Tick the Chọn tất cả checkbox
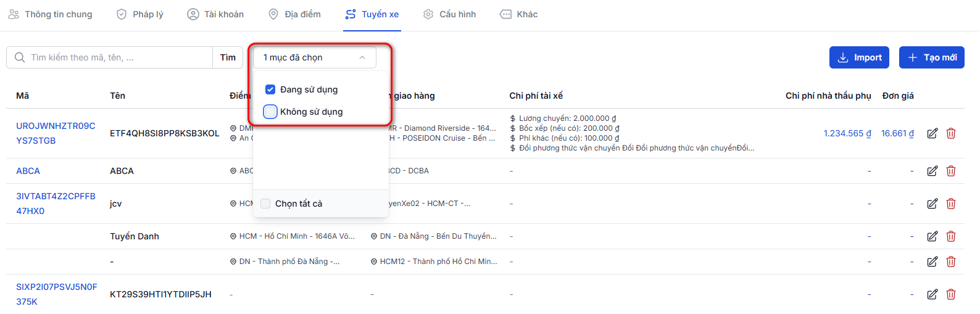Viewport: 980px width, 314px height. [x=265, y=204]
